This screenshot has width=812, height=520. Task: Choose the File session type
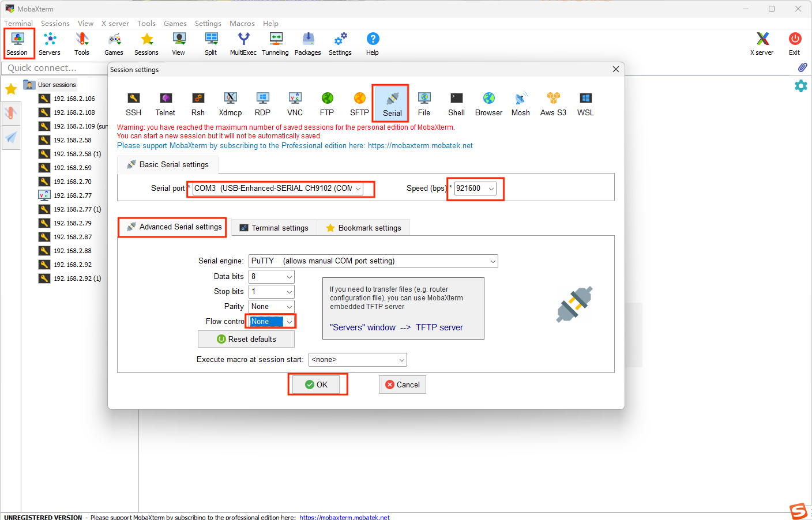424,104
